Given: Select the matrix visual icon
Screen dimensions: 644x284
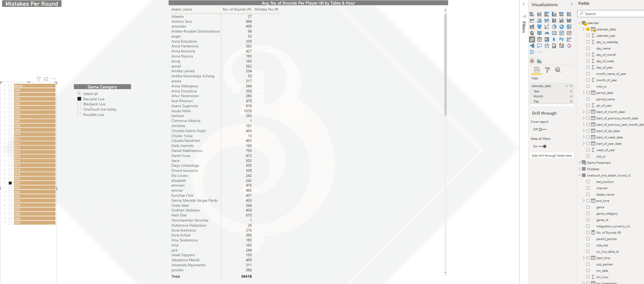Looking at the screenshot, I should pos(547,39).
